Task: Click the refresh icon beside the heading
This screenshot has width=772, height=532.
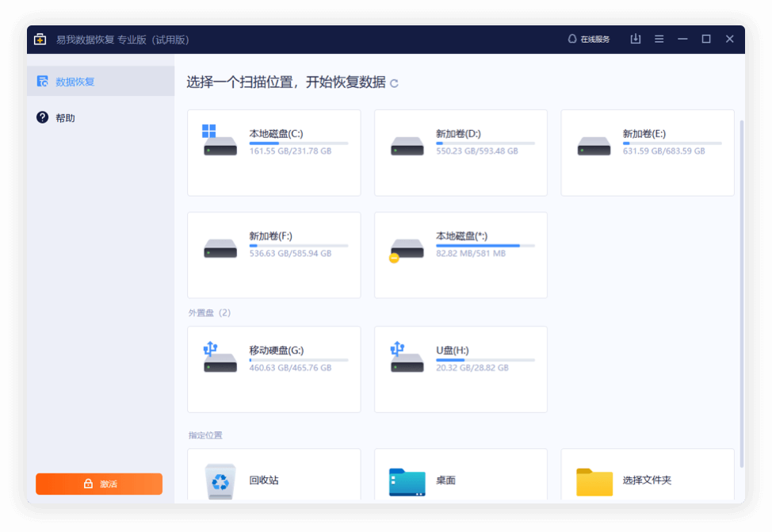Action: pos(394,83)
